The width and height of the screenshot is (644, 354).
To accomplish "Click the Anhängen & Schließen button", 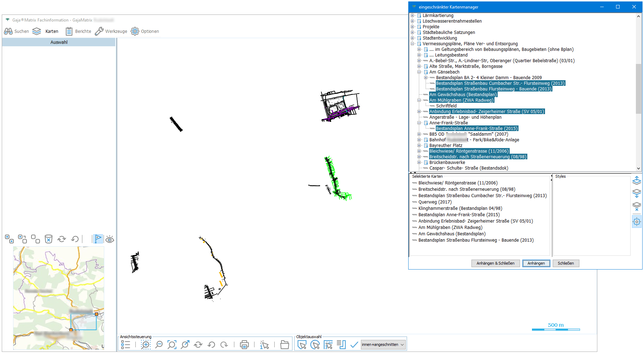I will pyautogui.click(x=495, y=263).
